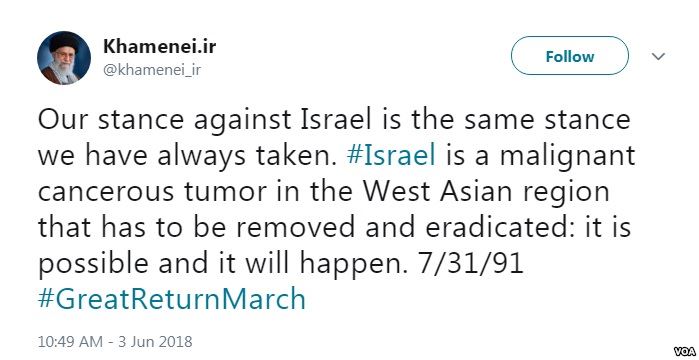The height and width of the screenshot is (360, 699).
Task: Open the #GreatReturnMarch hashtag
Action: pos(172,299)
